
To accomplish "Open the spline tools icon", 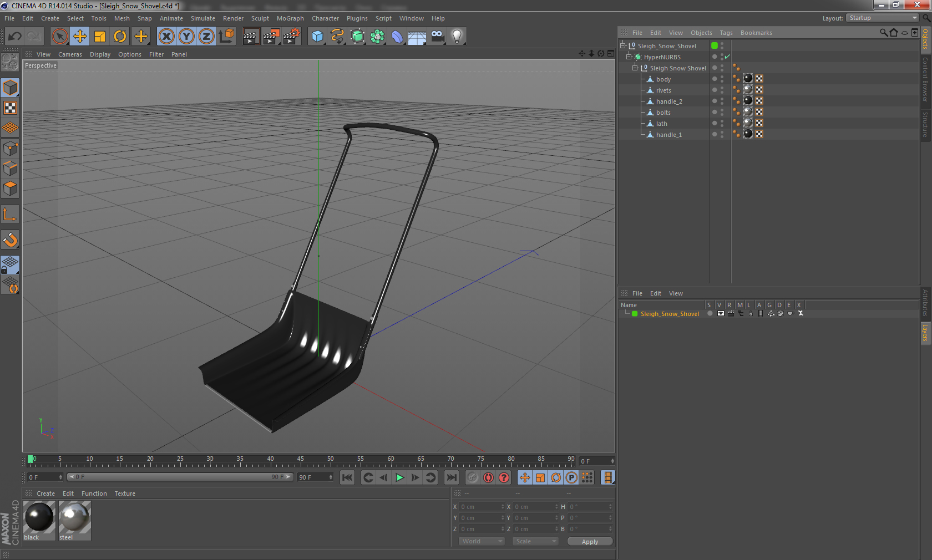I will tap(337, 37).
